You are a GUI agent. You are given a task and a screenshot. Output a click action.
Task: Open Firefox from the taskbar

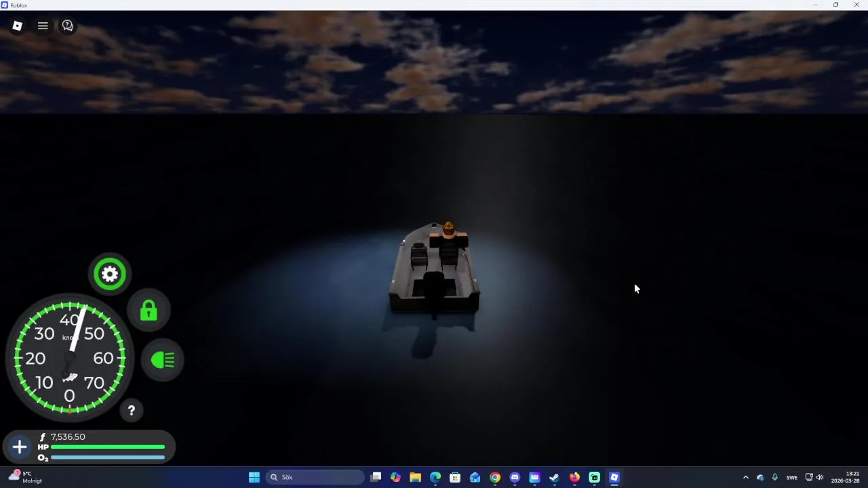coord(574,477)
